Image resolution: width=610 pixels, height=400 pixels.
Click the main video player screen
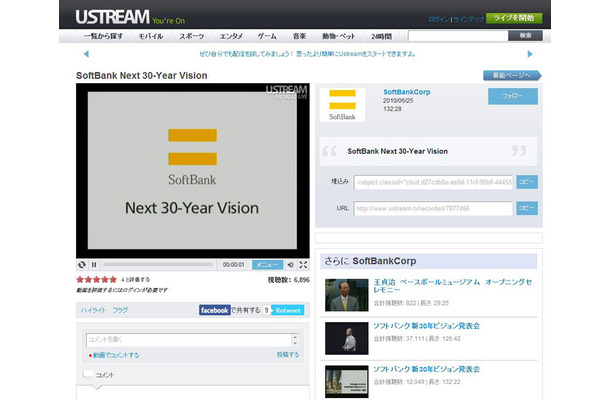click(193, 170)
